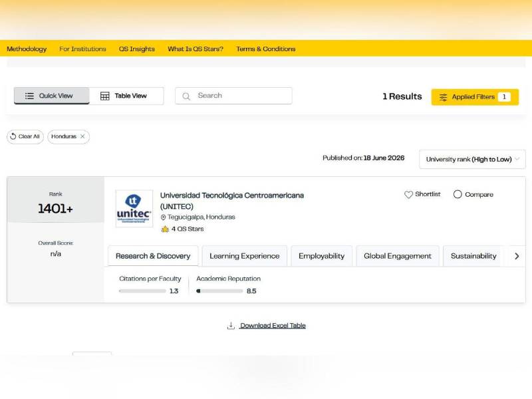Select the Research & Discovery tab

(x=153, y=256)
